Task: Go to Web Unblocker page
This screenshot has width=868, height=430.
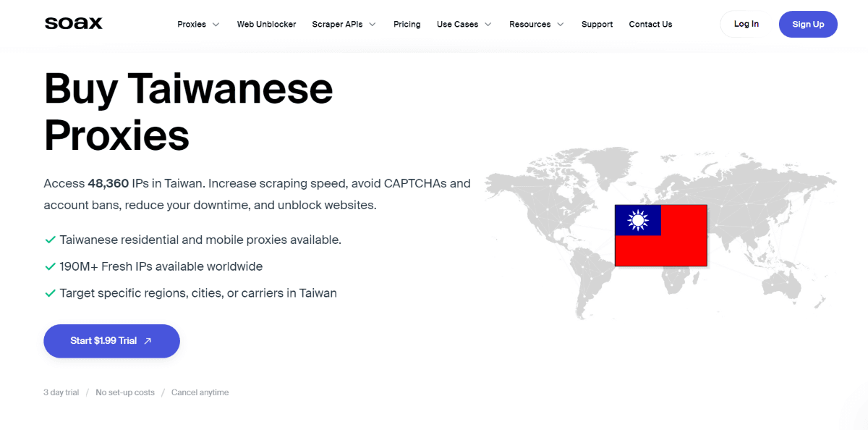Action: [266, 25]
